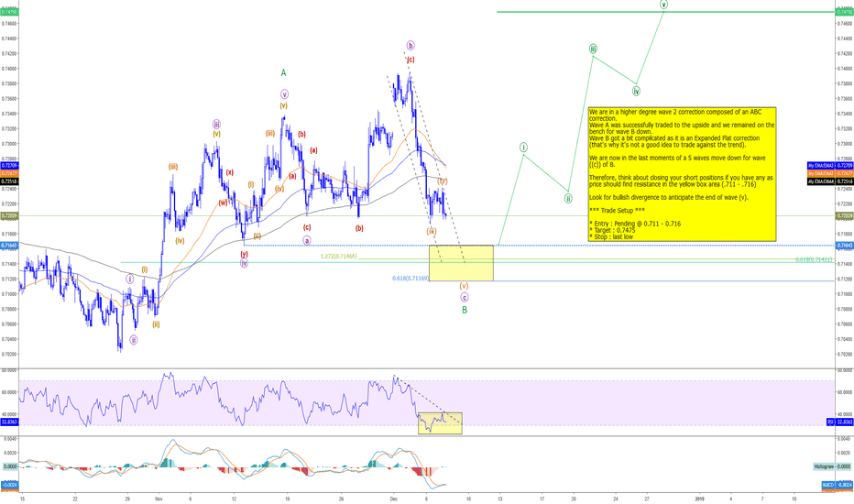
Task: Select the red (y) wave label
Action: [244, 254]
